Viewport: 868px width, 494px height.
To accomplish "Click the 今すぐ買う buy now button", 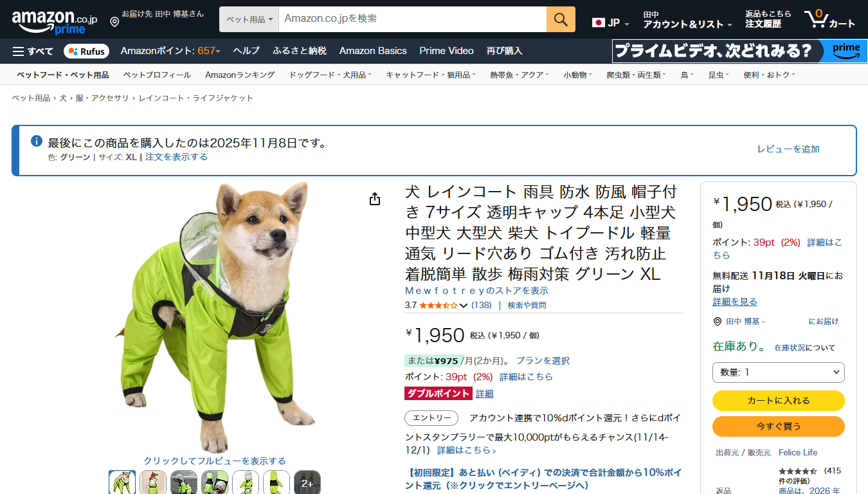I will (778, 426).
